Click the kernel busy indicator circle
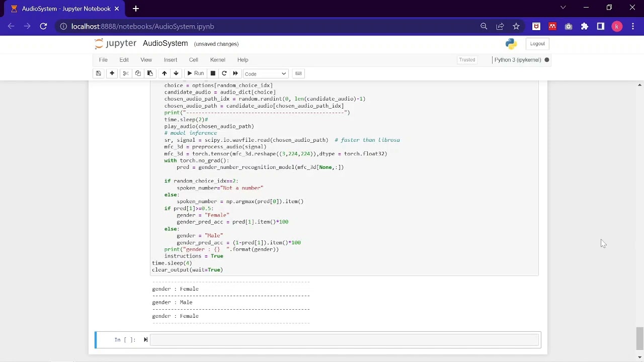This screenshot has width=644, height=362. coord(547,60)
